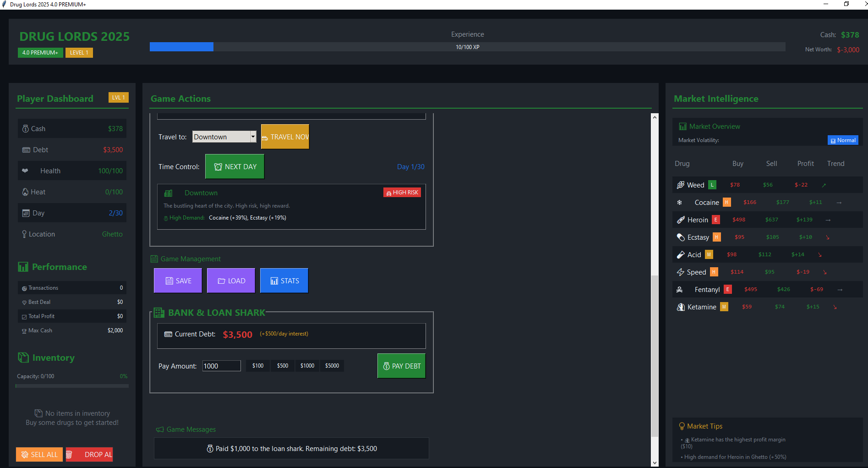Click the 4.0 PREMIUM+ badge

coord(40,53)
